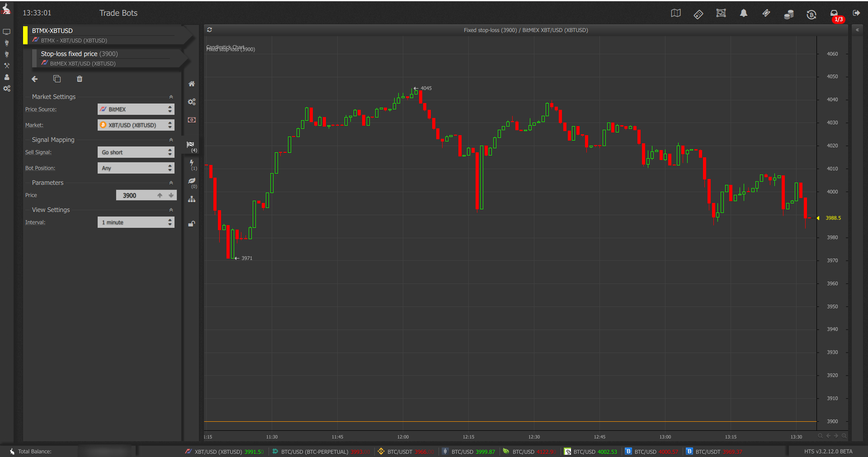Open the bot settings gears tab
This screenshot has width=868, height=457.
[x=192, y=102]
